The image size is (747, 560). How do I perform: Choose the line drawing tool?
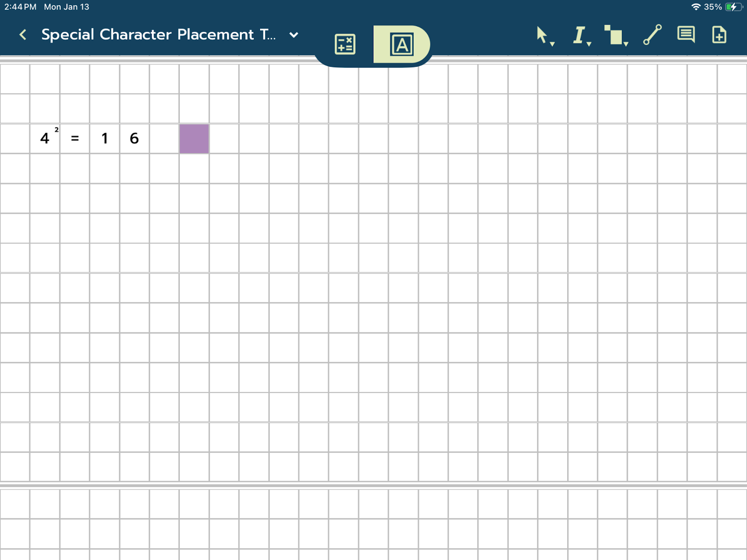(x=652, y=35)
